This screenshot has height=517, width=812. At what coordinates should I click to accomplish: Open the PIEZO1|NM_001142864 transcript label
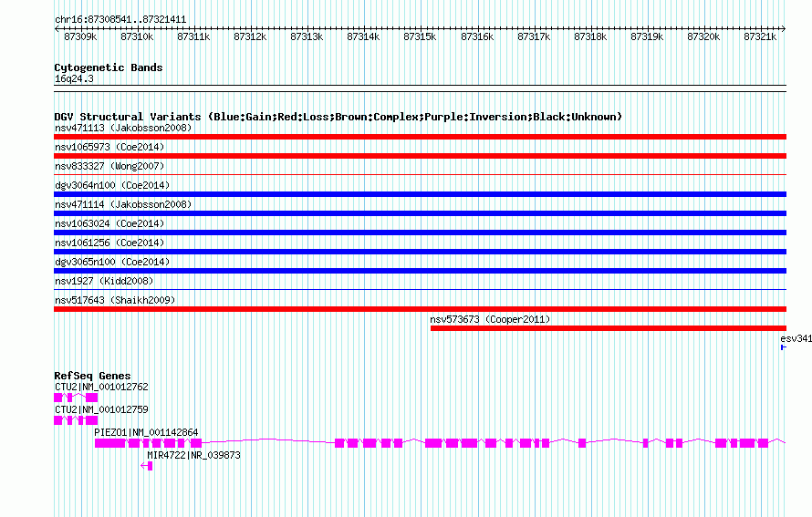(146, 432)
